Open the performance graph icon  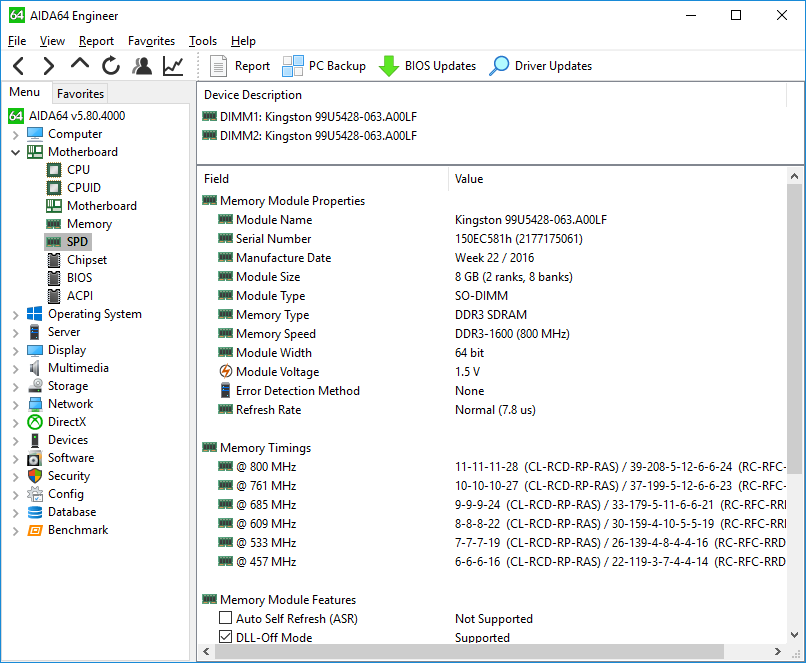[x=173, y=66]
